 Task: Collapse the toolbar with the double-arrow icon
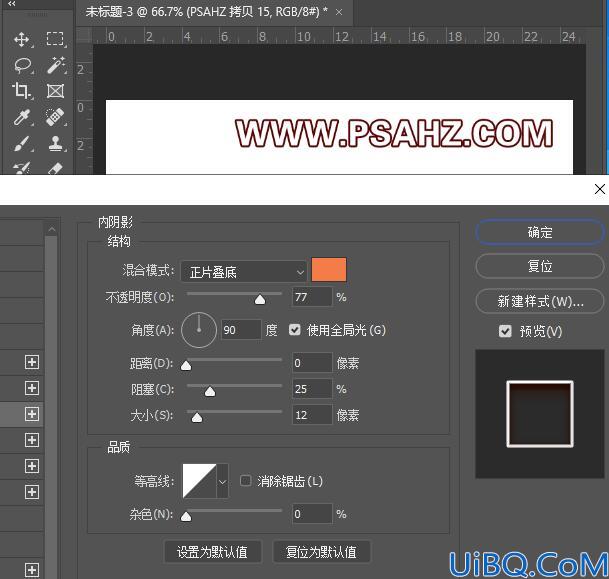click(x=12, y=3)
